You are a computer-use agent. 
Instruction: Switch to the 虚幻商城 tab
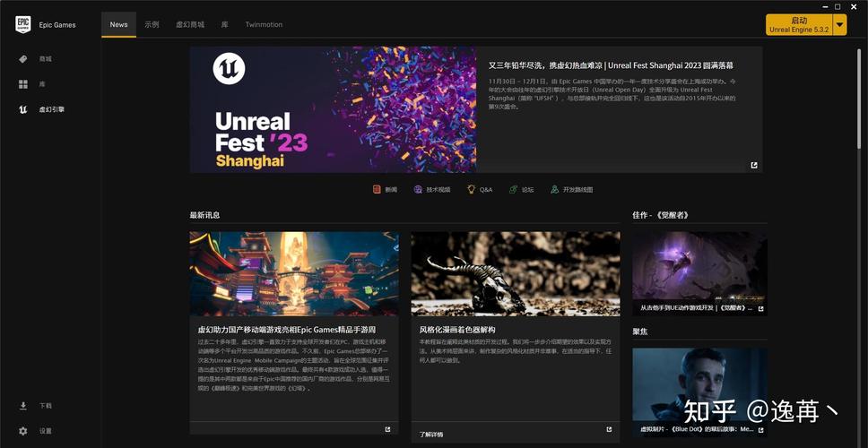190,24
